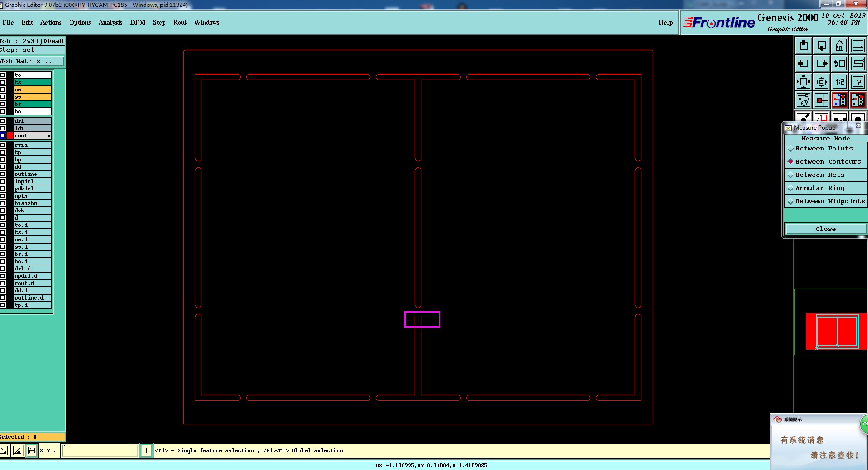Open the DFM menu
868x470 pixels.
(x=138, y=22)
